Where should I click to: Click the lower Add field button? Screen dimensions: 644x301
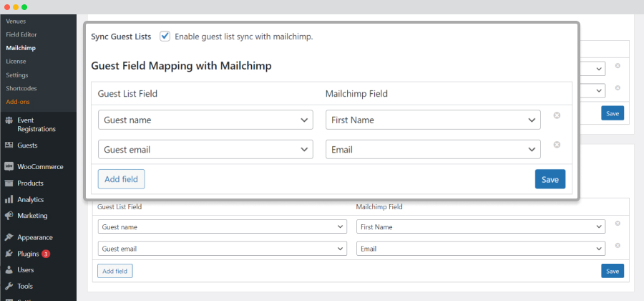coord(115,271)
